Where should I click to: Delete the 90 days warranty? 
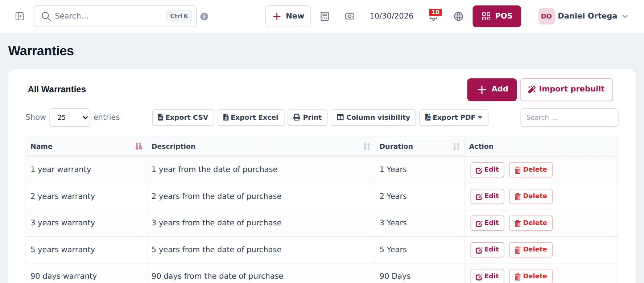pyautogui.click(x=531, y=276)
